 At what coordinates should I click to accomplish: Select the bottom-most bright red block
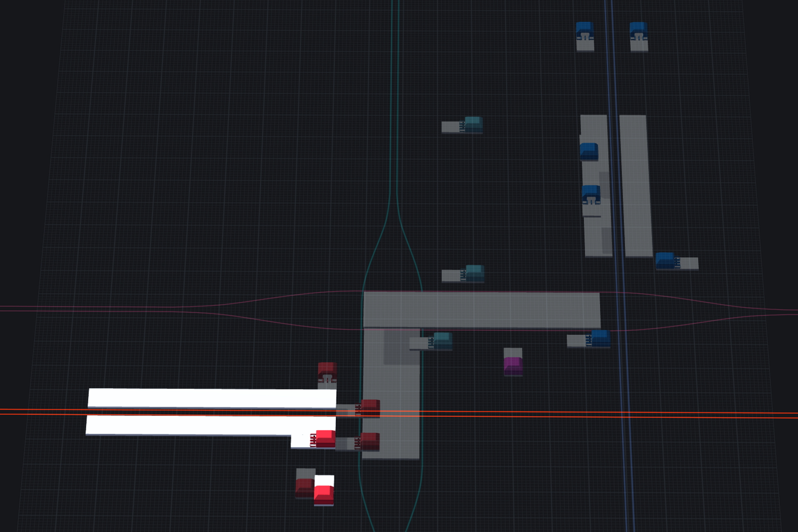click(x=324, y=494)
